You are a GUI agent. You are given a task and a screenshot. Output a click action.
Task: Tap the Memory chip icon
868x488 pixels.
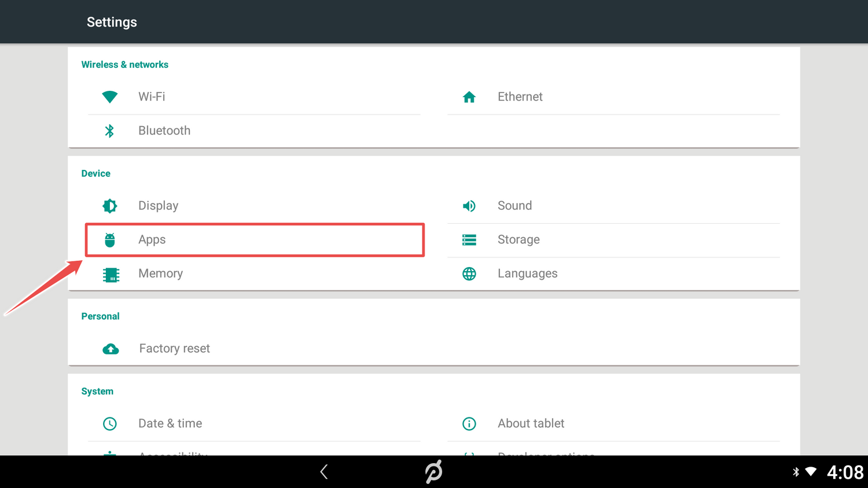point(111,275)
